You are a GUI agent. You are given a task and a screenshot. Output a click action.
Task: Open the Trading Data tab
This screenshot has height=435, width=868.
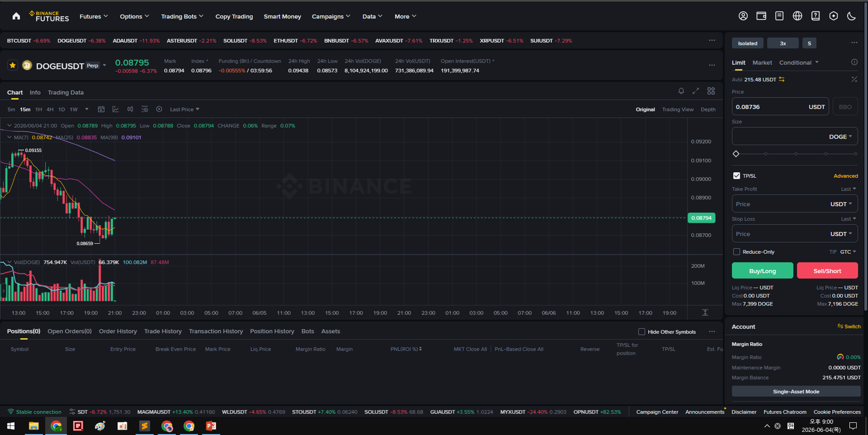click(x=66, y=92)
